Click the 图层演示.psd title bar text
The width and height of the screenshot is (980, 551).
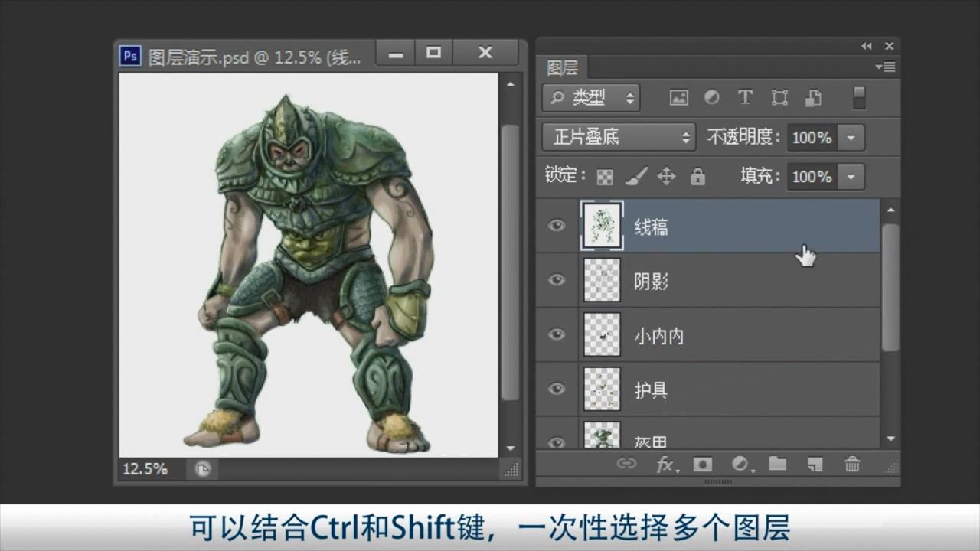(x=254, y=58)
